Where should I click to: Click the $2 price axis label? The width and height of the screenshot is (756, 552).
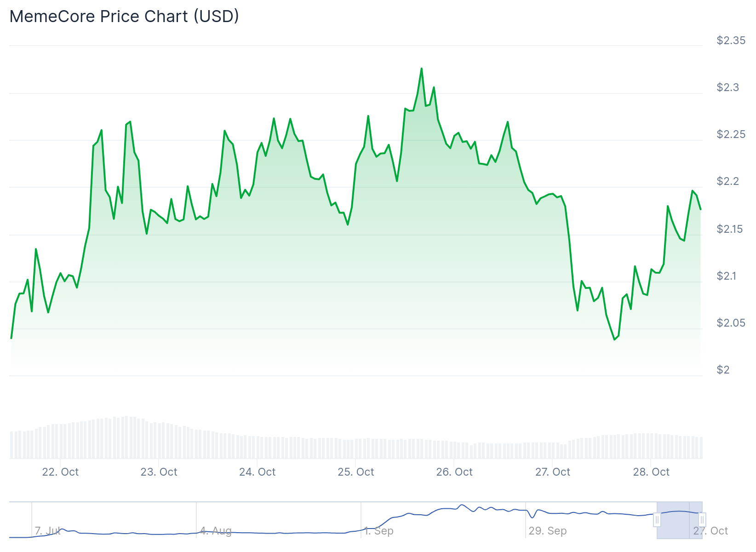[x=723, y=370]
